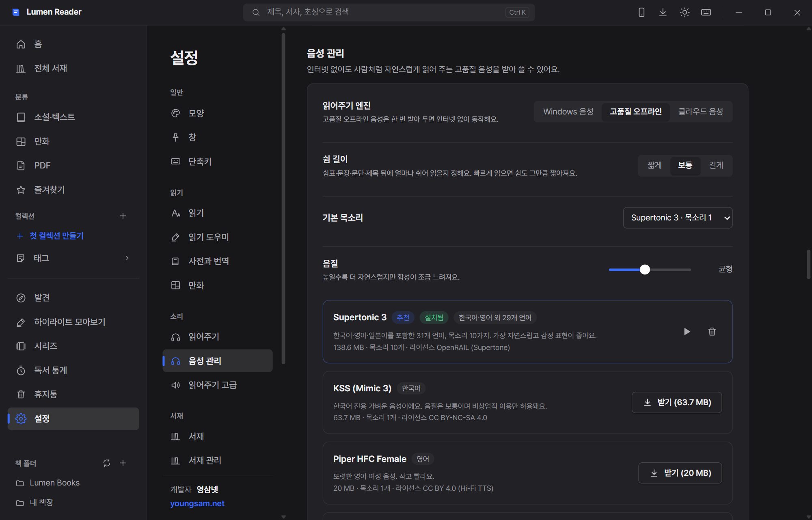Add a new collection with plus icon
Image resolution: width=812 pixels, height=520 pixels.
(x=123, y=216)
